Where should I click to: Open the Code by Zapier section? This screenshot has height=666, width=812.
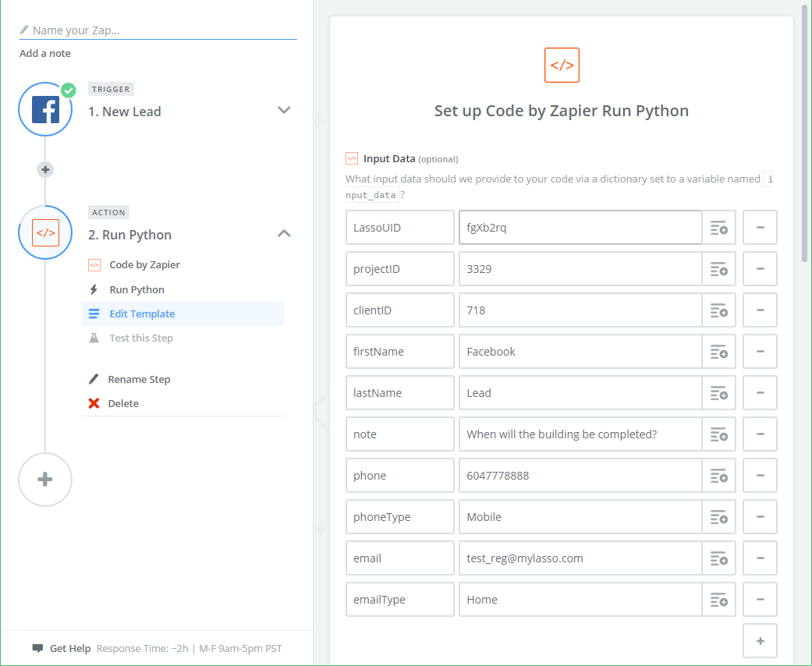(x=144, y=264)
